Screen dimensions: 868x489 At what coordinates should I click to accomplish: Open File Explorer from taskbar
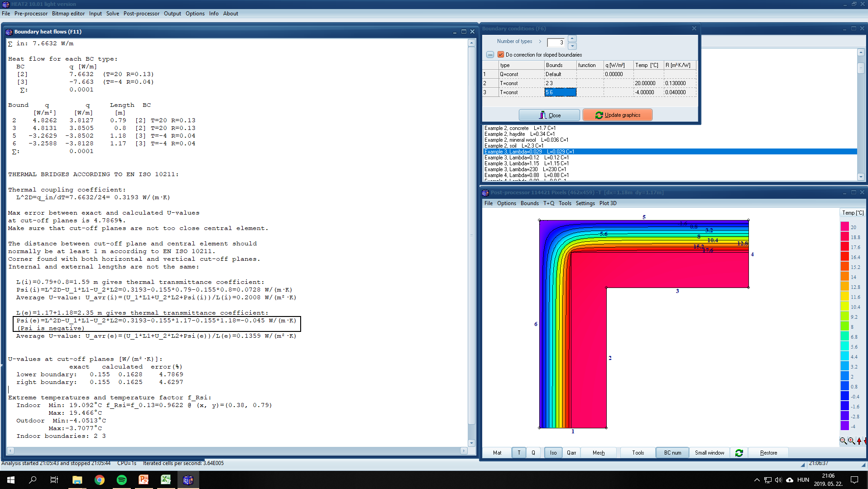[77, 480]
